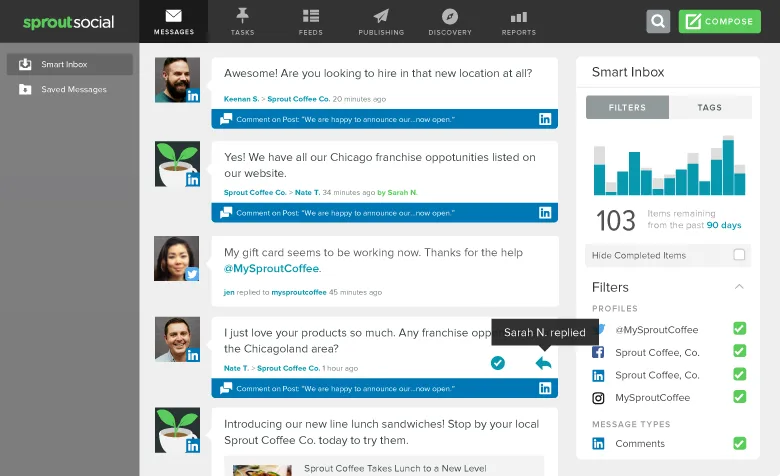Toggle the Hide Completed Items checkbox

click(739, 255)
